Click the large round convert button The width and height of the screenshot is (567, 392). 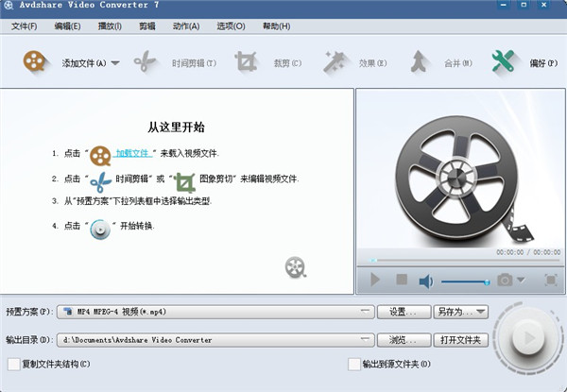[x=528, y=338]
